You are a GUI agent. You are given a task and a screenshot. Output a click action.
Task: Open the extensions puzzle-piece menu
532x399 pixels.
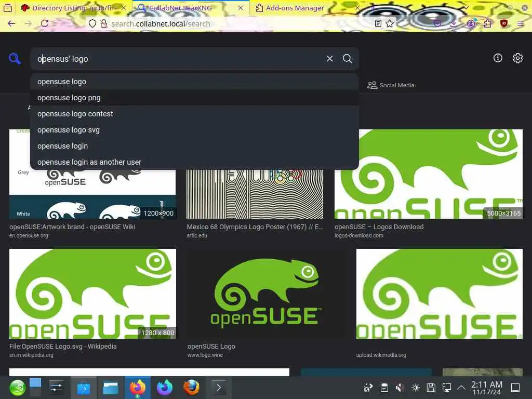click(487, 23)
